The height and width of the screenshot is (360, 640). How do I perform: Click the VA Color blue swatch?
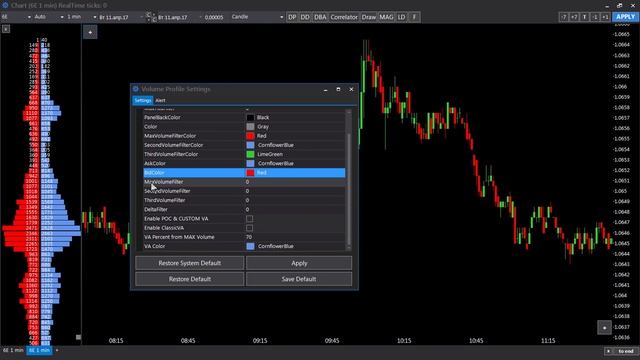point(250,247)
